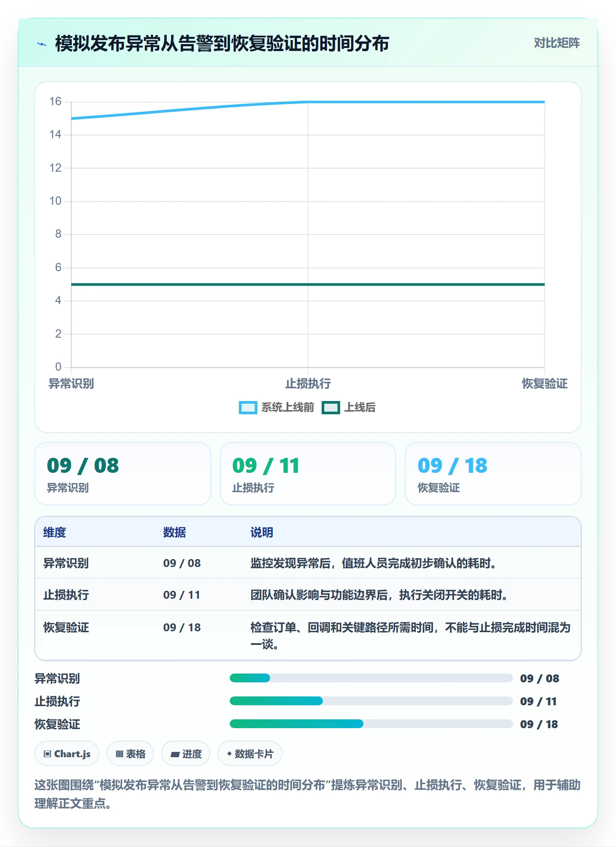Viewport: 616px width, 847px height.
Task: Toggle the 系统上线前 legend series
Action: pos(276,408)
